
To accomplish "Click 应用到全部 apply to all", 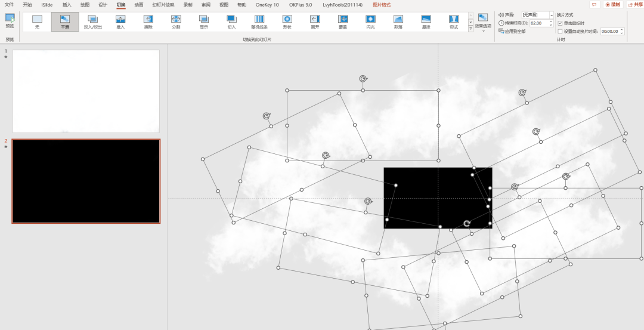I will (x=512, y=31).
